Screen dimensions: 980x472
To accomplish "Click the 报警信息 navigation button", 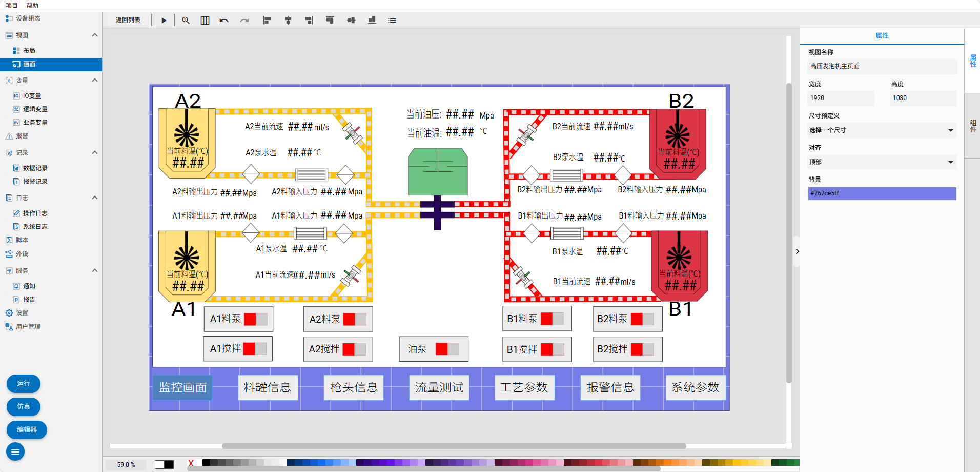I will tap(610, 387).
